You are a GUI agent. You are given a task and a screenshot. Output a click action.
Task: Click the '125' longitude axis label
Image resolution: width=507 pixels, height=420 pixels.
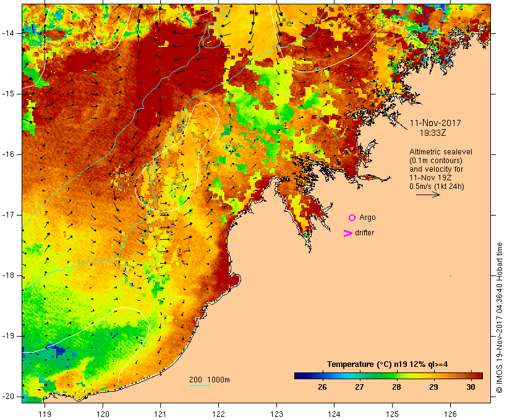point(392,414)
